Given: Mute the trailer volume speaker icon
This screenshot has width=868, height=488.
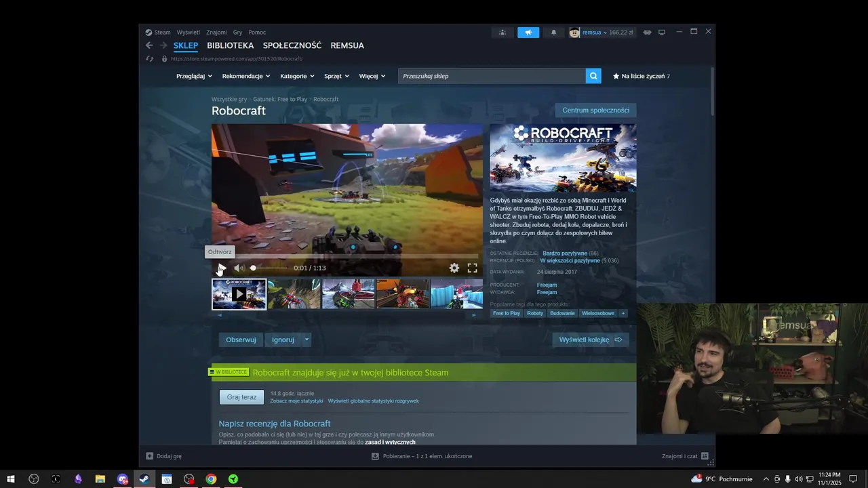Looking at the screenshot, I should coord(239,268).
